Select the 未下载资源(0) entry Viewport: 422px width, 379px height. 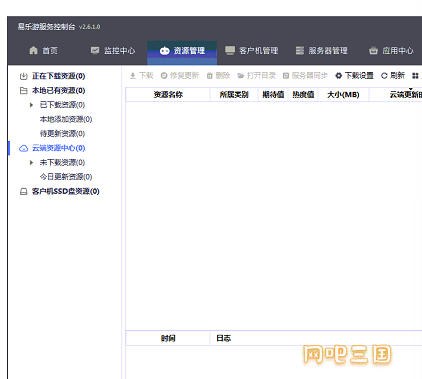(62, 163)
